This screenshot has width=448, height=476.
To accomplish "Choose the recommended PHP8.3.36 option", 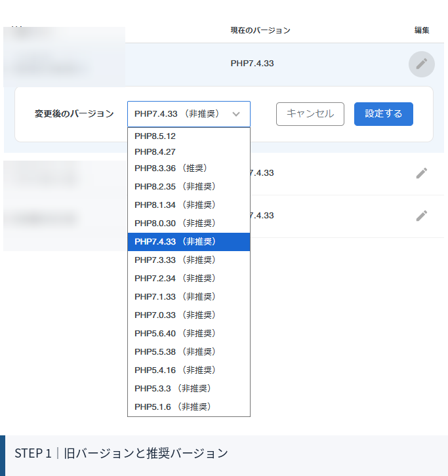I will tap(189, 169).
